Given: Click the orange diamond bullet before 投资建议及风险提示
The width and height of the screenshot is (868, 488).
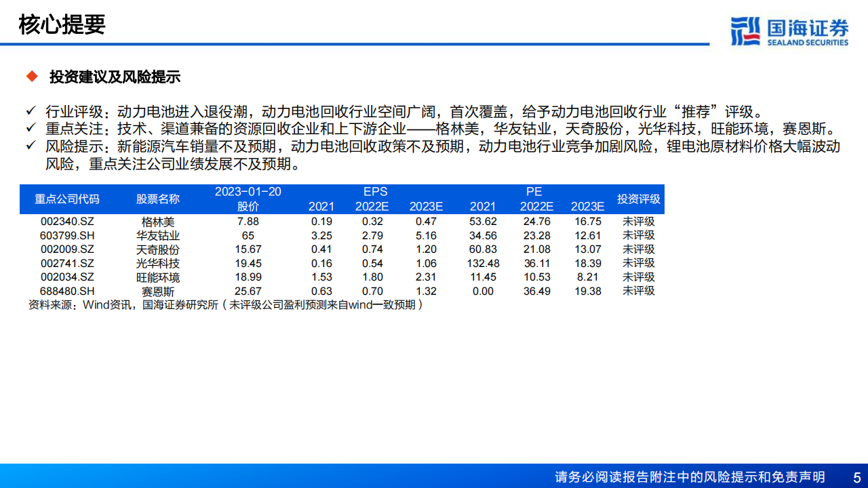Looking at the screenshot, I should [x=31, y=77].
